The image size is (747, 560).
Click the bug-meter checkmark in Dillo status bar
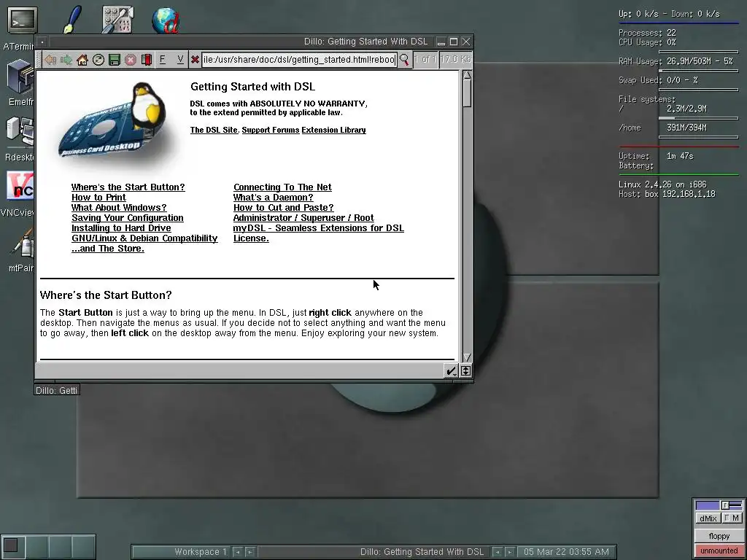[451, 370]
